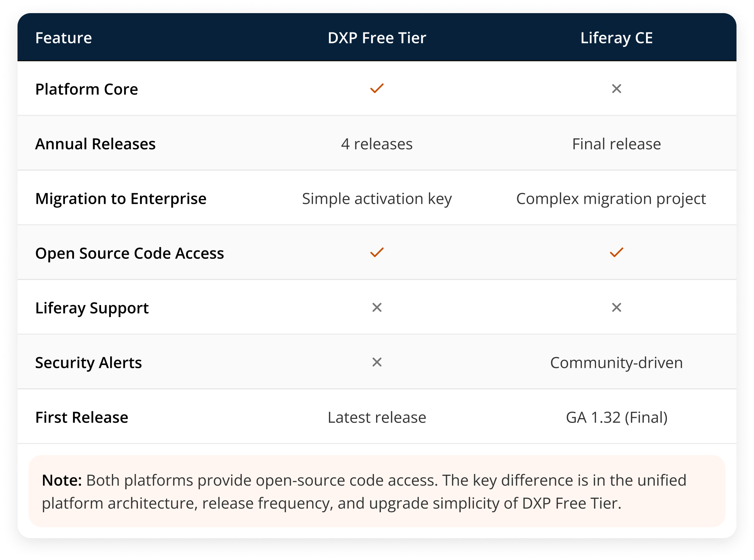Click the 'Final release' cell
The image size is (754, 560).
pyautogui.click(x=616, y=144)
